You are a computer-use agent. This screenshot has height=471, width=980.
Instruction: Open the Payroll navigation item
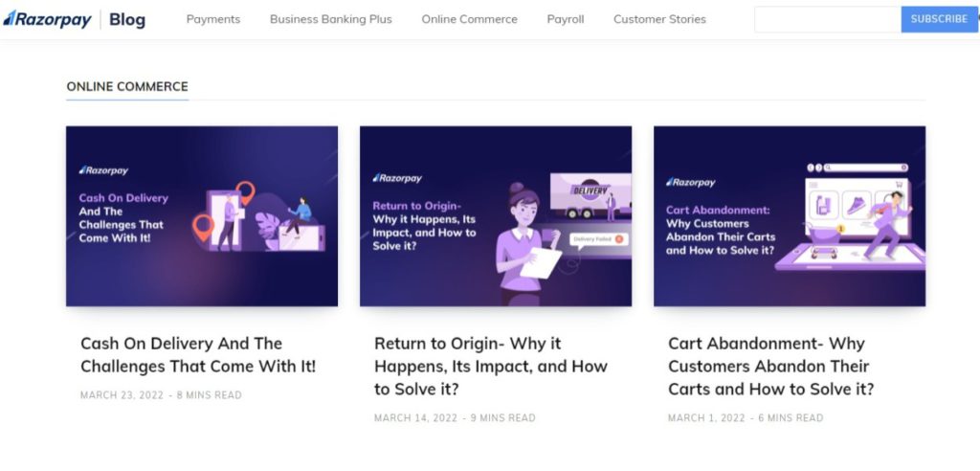tap(566, 19)
